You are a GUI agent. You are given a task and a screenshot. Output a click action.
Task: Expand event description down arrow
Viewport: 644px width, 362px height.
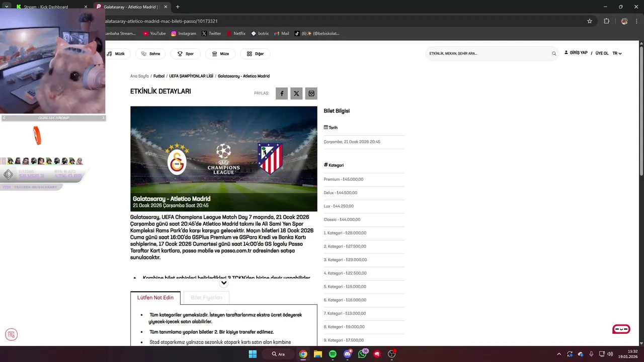[224, 283]
